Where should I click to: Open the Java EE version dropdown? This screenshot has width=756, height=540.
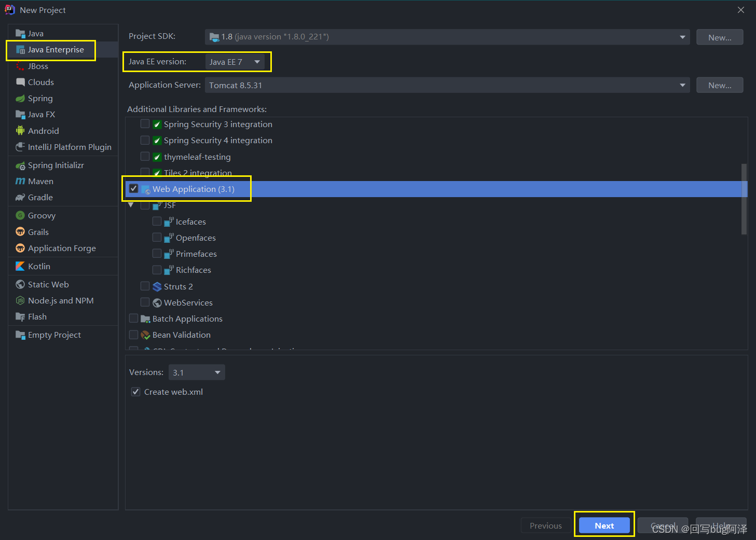tap(235, 62)
